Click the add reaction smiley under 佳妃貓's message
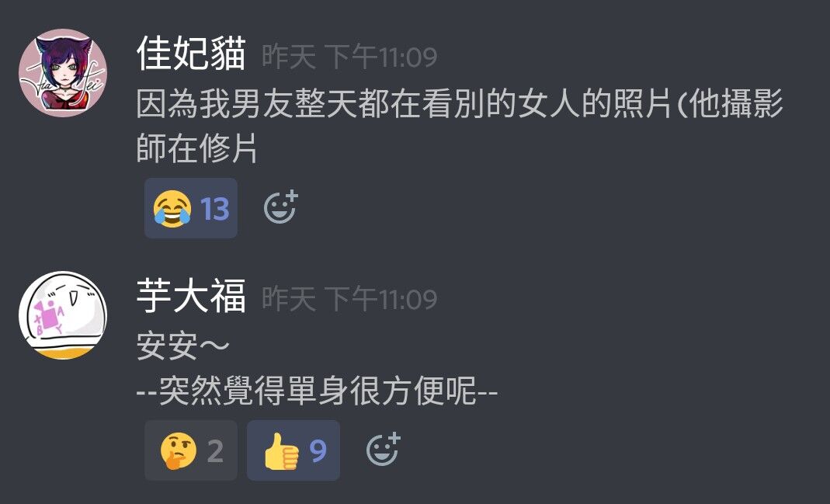830x504 pixels. tap(280, 207)
